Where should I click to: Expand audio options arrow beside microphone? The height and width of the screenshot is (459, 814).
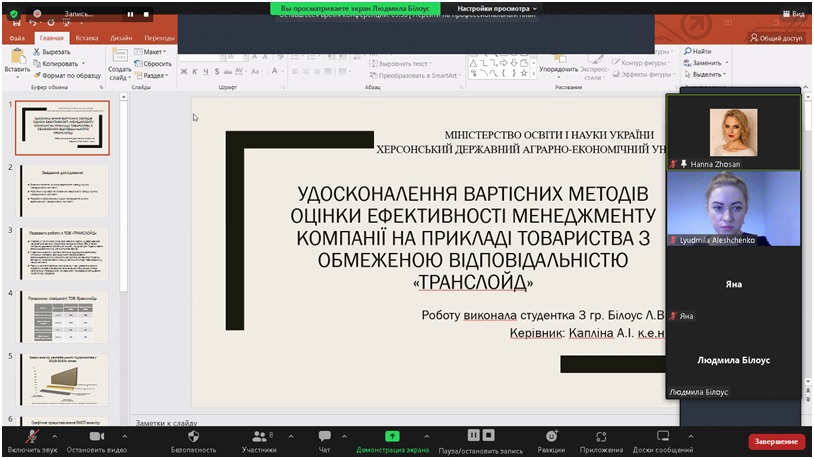55,436
